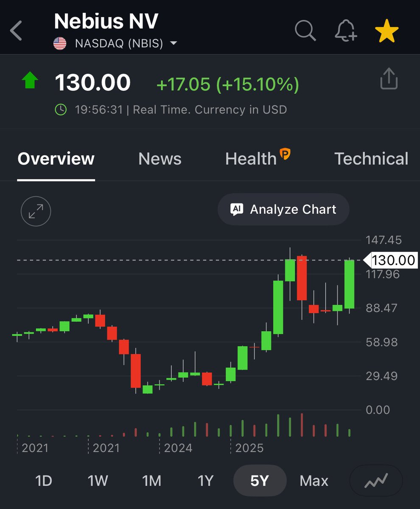Toggle the yellow watchlist star

pyautogui.click(x=387, y=31)
